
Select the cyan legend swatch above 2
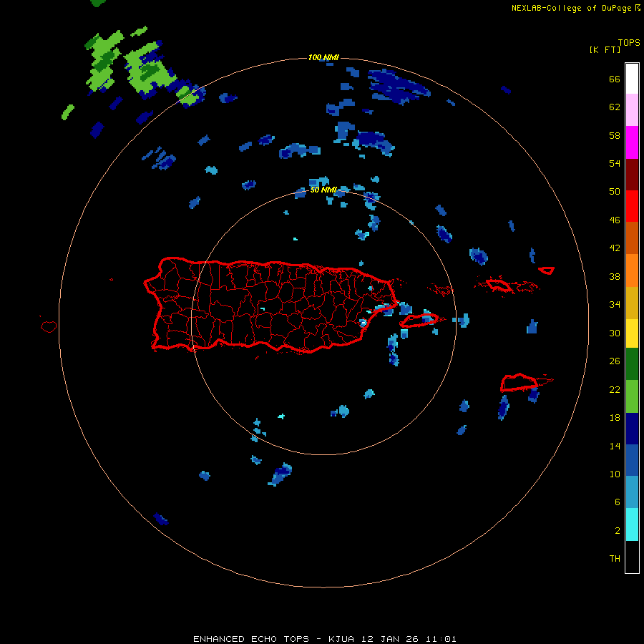click(x=632, y=525)
